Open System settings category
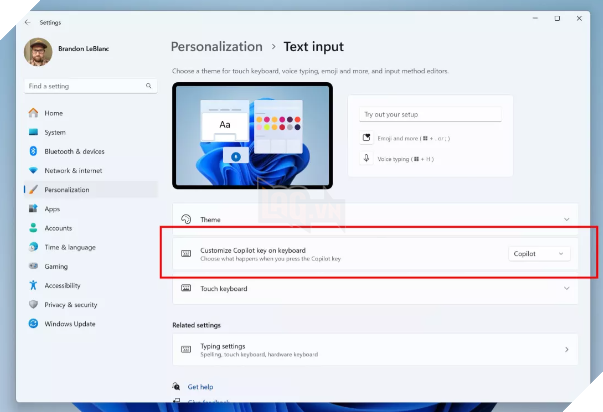 click(x=91, y=132)
